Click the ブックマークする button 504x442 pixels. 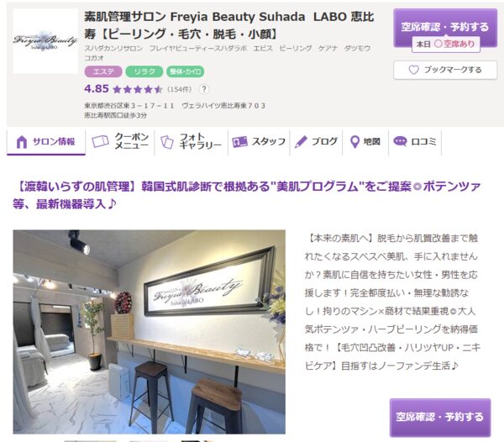pyautogui.click(x=445, y=70)
